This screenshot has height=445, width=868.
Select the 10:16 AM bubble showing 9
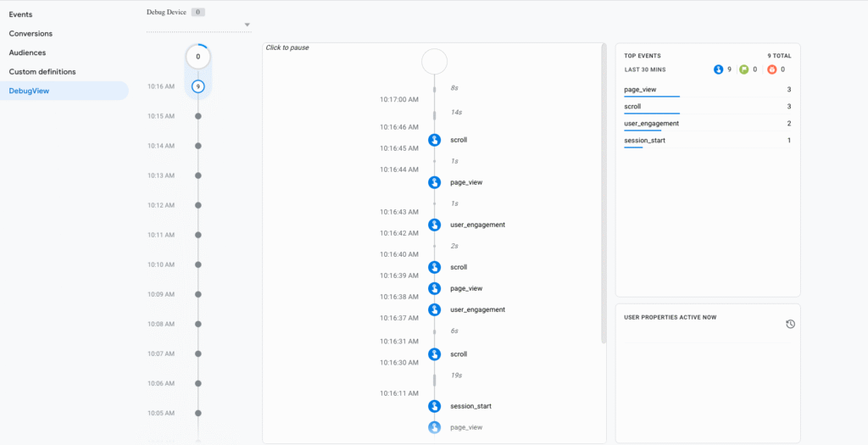[198, 86]
